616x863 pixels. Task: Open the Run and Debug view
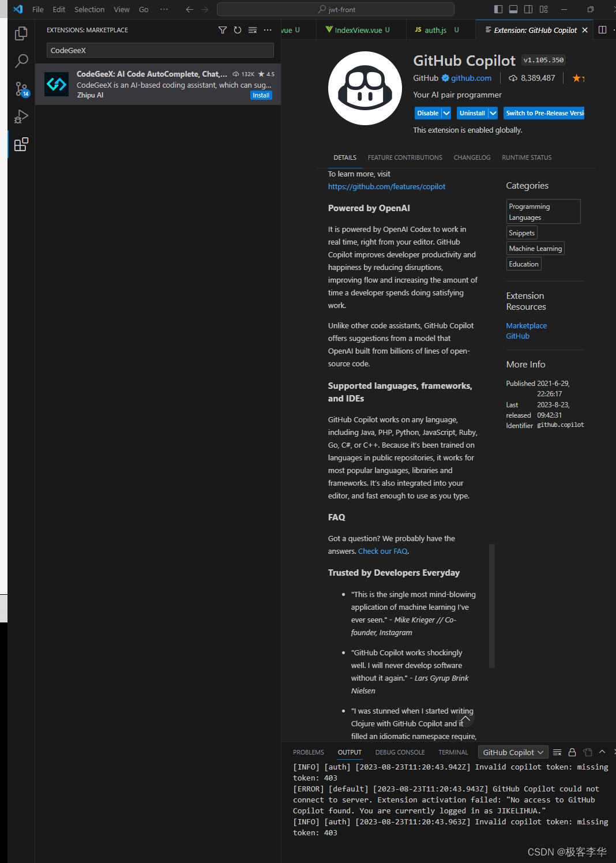(x=21, y=117)
